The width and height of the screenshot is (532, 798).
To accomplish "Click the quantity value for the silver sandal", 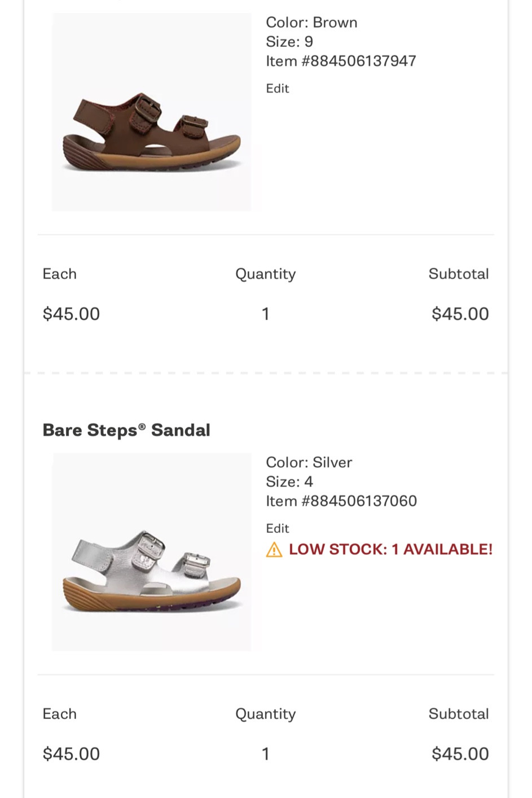I will (x=265, y=753).
